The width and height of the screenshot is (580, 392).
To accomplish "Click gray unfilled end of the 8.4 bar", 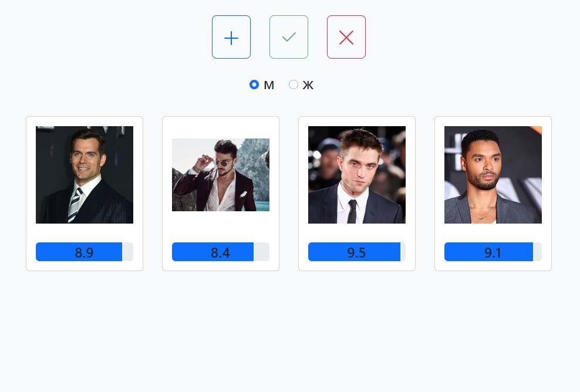I will 261,252.
